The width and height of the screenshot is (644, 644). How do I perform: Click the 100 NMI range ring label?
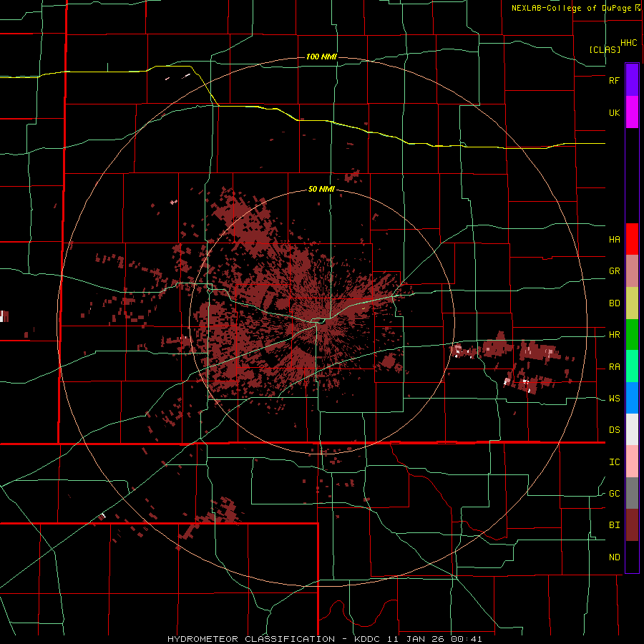321,57
